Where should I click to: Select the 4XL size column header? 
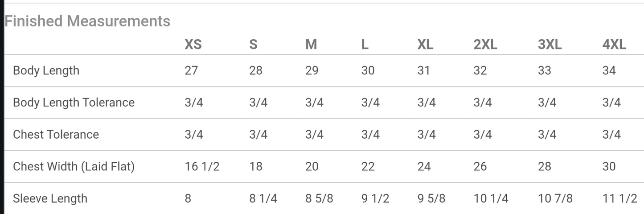[614, 45]
